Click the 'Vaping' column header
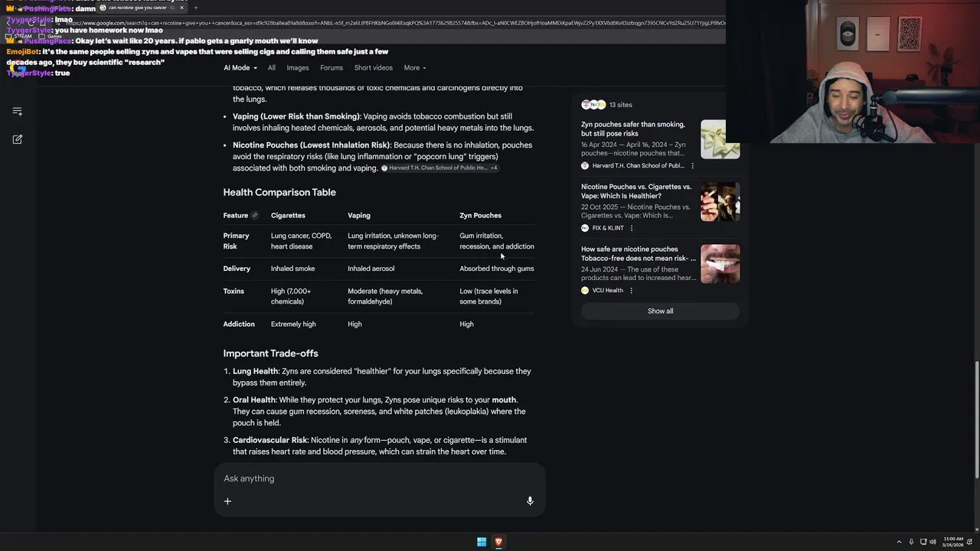980x551 pixels. pyautogui.click(x=359, y=216)
